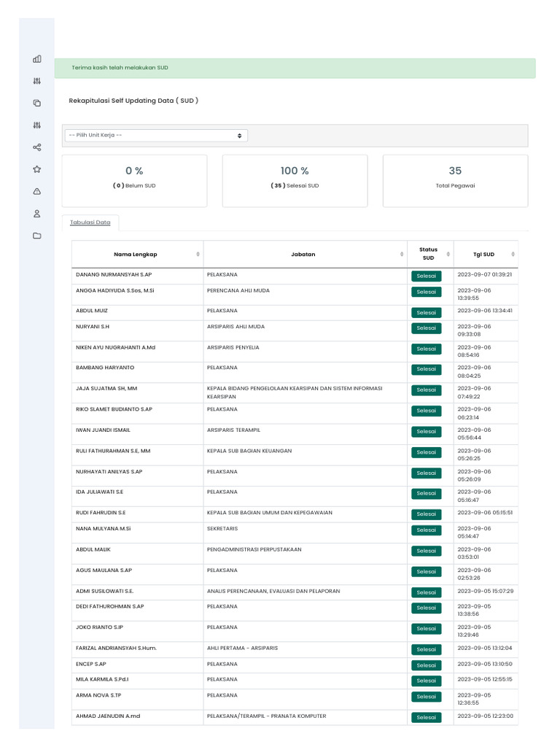This screenshot has width=560, height=747.
Task: Sort table by Tgl SUD column
Action: 484,254
